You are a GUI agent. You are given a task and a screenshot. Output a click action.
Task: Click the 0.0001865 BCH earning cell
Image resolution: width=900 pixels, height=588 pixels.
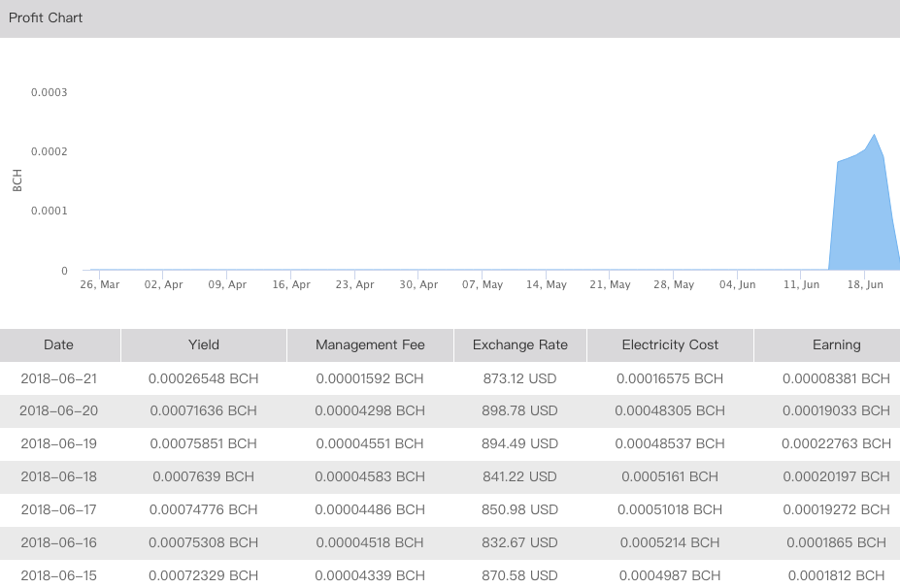click(x=836, y=542)
